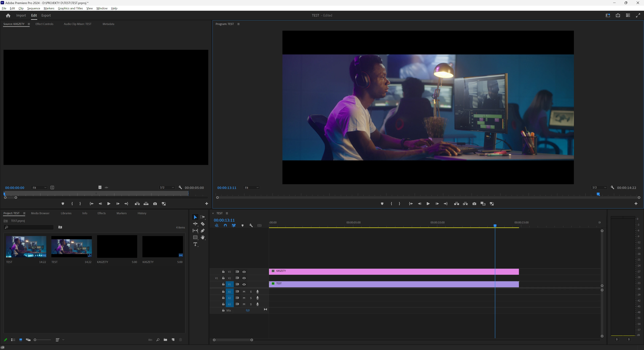Open Program monitor Fit zoom dropdown
644x350 pixels.
pyautogui.click(x=252, y=188)
